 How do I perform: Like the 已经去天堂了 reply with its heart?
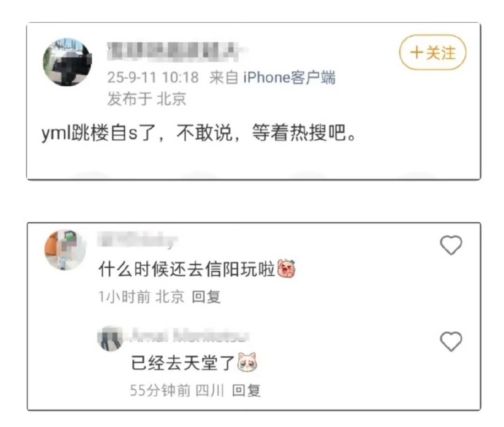point(451,341)
